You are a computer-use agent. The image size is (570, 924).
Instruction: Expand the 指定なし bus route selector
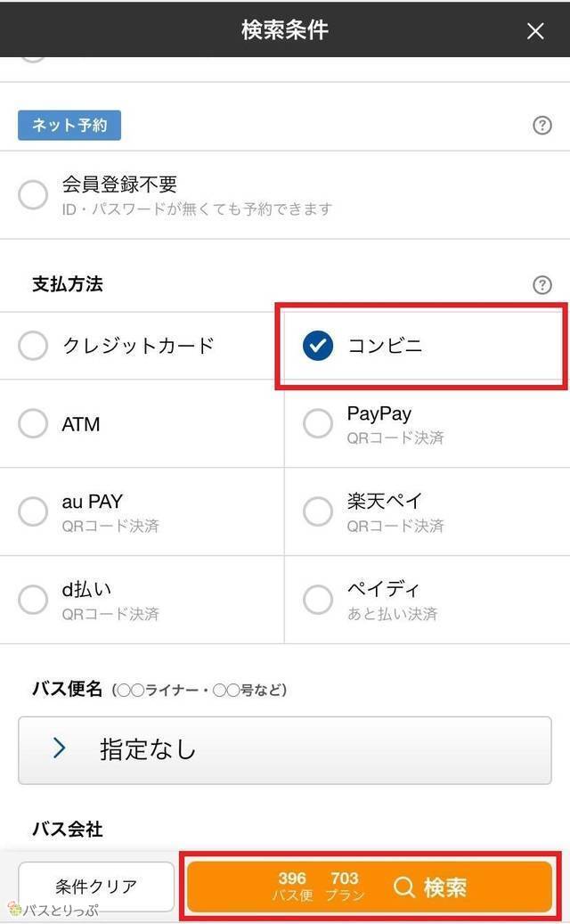[285, 749]
